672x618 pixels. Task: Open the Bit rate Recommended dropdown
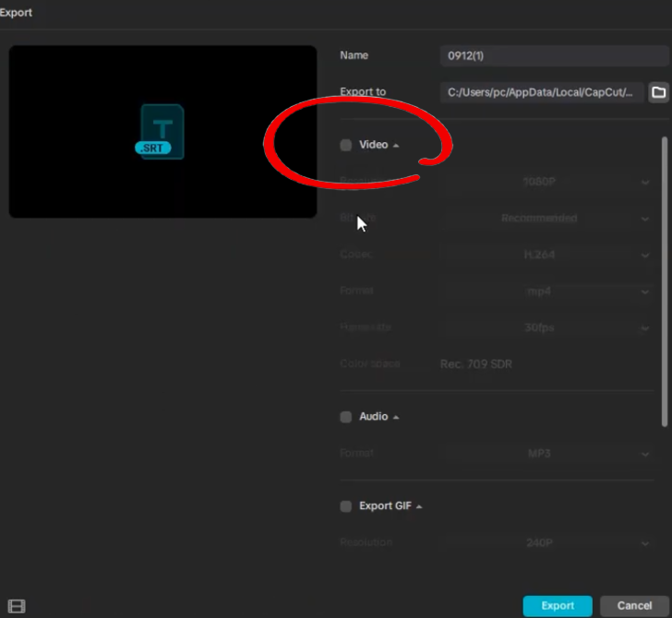pos(546,218)
